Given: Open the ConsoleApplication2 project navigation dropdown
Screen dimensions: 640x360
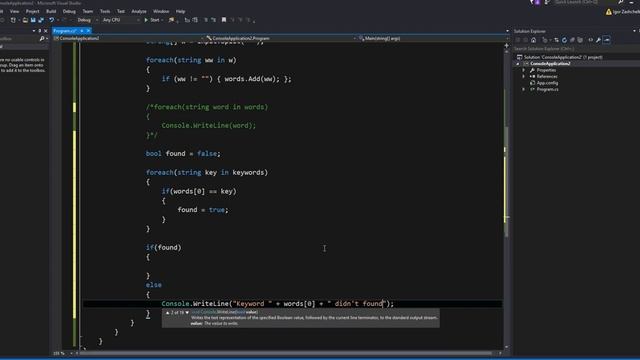Looking at the screenshot, I should coord(129,38).
